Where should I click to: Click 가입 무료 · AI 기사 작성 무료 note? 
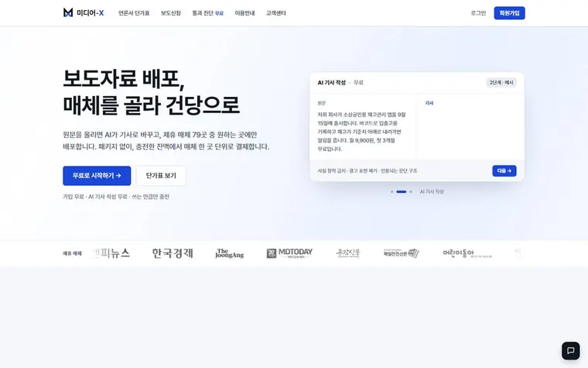[116, 197]
